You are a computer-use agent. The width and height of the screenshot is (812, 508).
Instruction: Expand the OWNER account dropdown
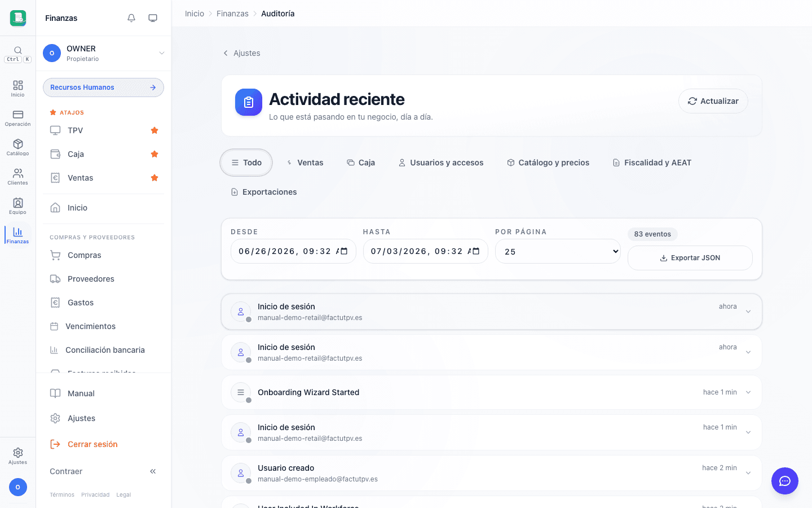(104, 53)
